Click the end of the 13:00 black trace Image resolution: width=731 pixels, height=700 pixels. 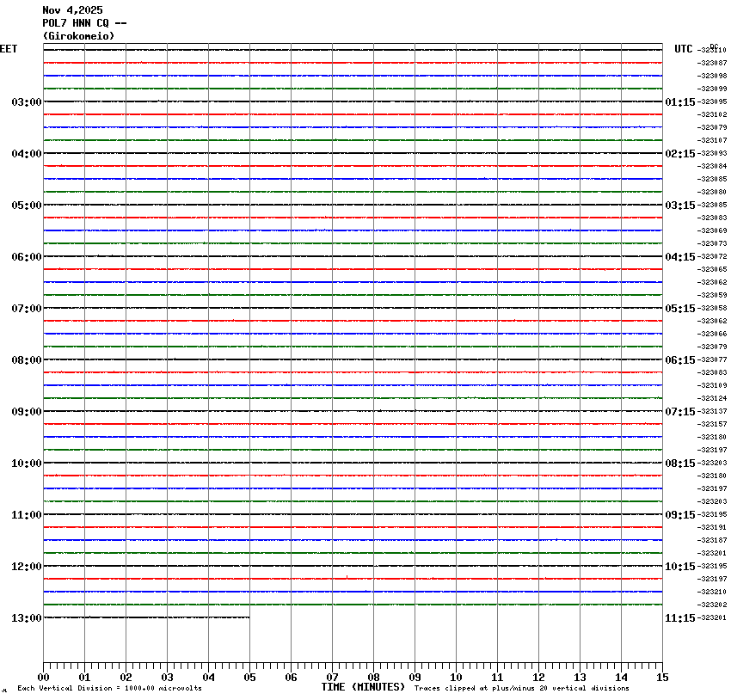[x=249, y=617]
